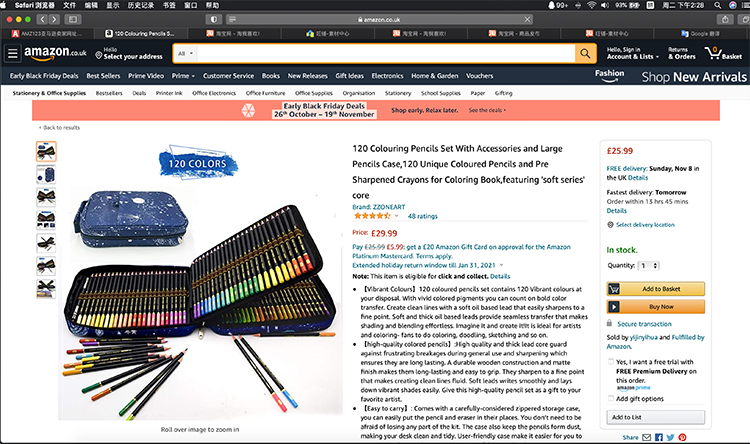Share product on Pinterest icon
Viewport: 750px width, 444px height.
coord(682,437)
